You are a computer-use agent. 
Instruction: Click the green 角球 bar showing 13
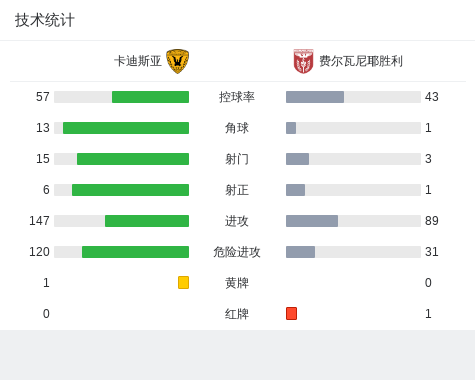pyautogui.click(x=126, y=128)
